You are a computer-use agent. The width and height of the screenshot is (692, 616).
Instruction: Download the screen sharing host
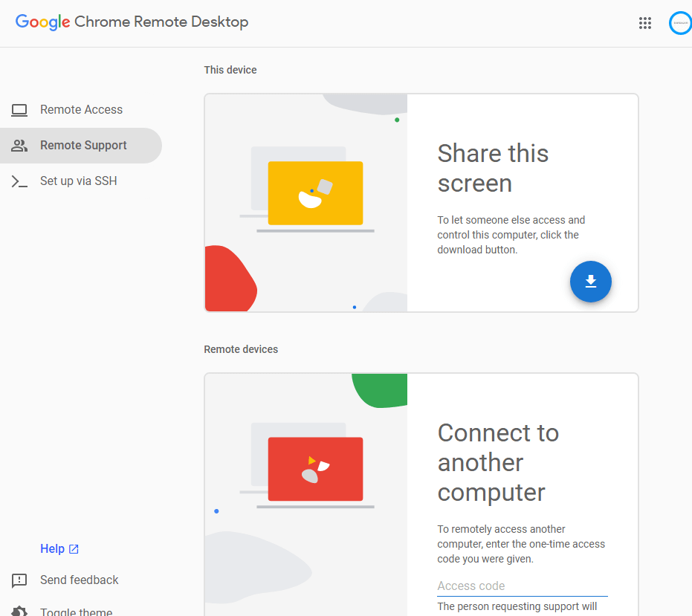(590, 282)
